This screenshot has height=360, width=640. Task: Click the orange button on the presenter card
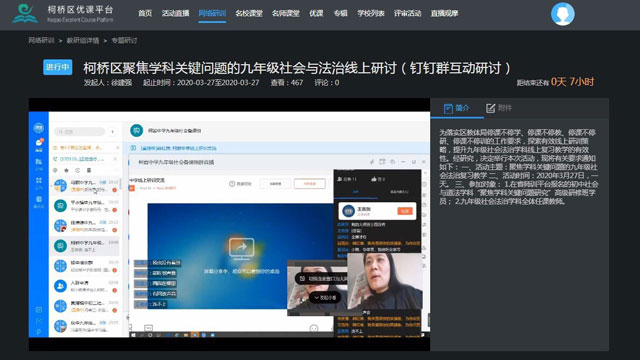pyautogui.click(x=404, y=211)
